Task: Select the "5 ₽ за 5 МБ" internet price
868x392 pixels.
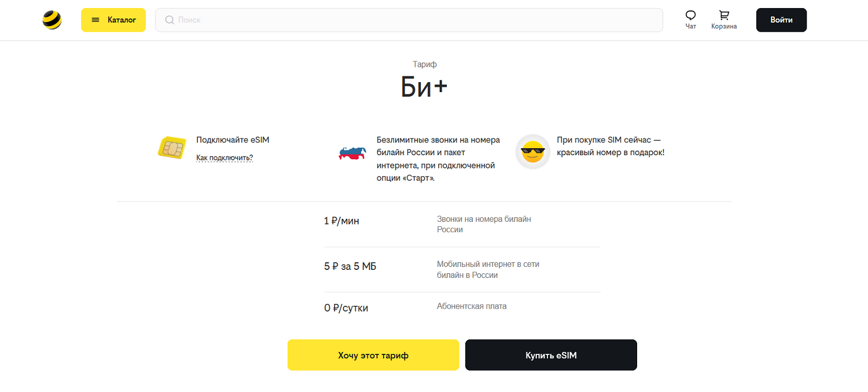Action: click(350, 266)
